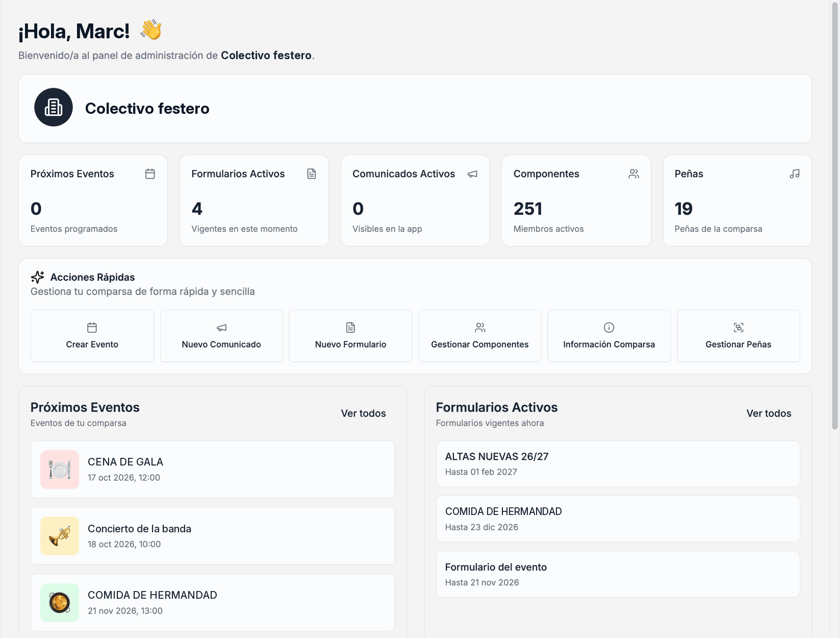Click the people icon in Componentes card
This screenshot has height=638, width=840.
tap(634, 174)
